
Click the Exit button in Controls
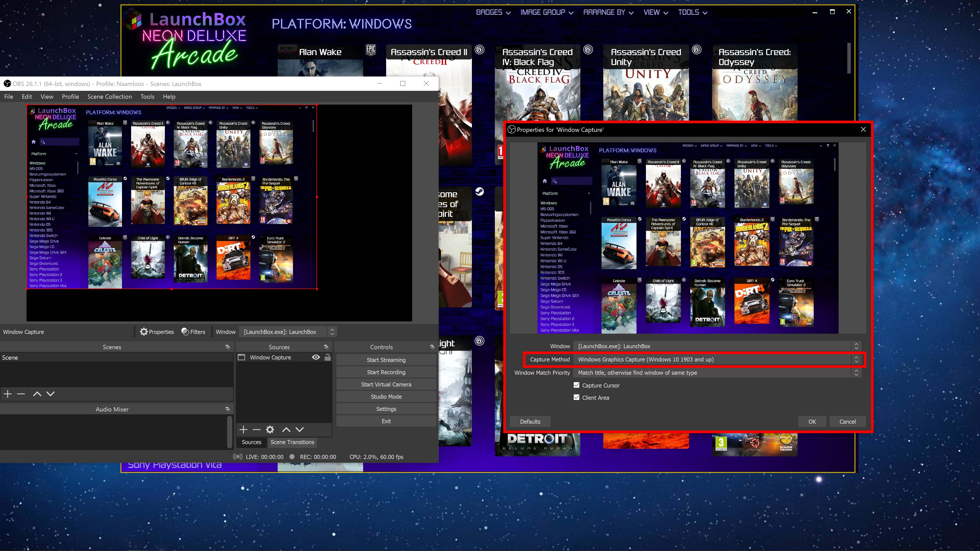[x=386, y=421]
